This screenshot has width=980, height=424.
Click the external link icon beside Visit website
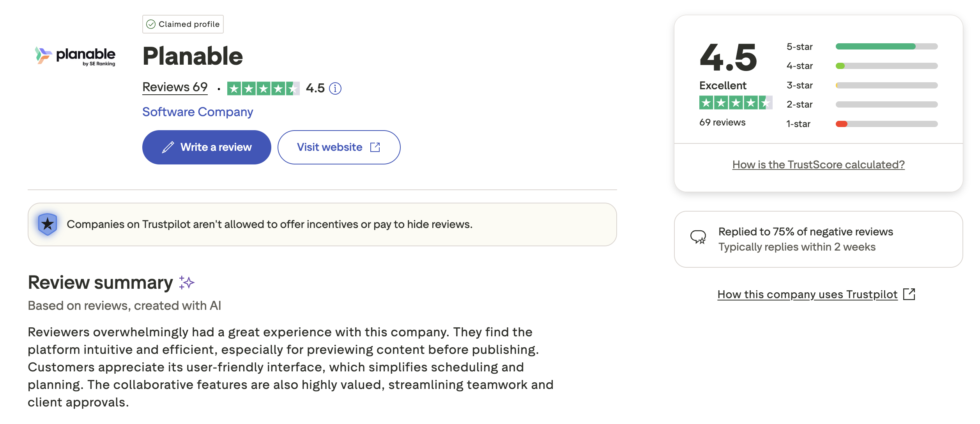coord(375,147)
